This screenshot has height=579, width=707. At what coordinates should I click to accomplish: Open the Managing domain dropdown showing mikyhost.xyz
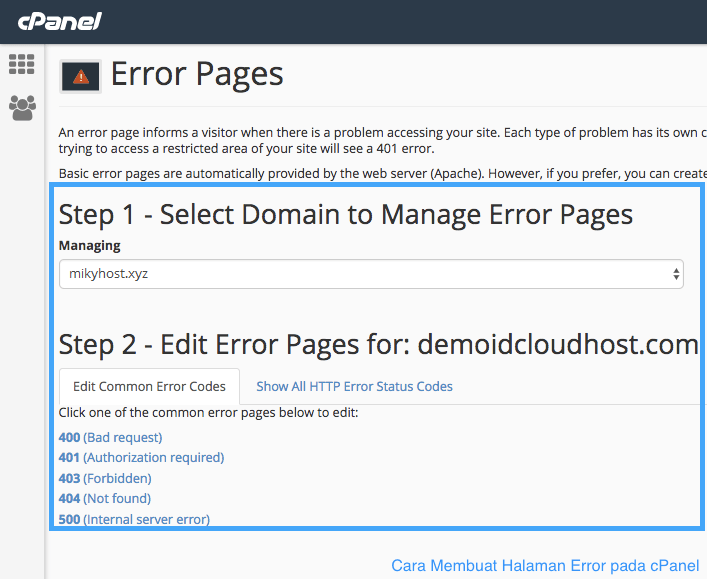pyautogui.click(x=371, y=274)
